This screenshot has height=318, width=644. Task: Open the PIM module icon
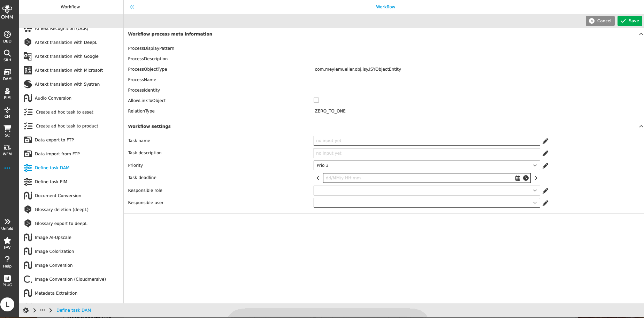point(7,93)
